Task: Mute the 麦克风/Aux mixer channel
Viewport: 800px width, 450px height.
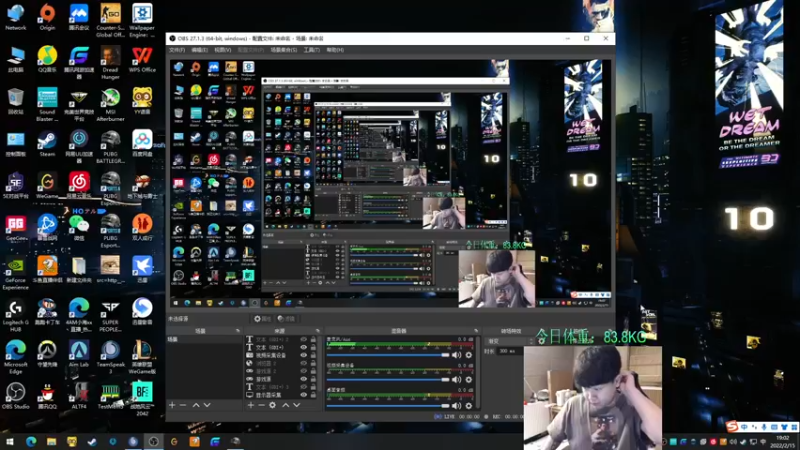Action: click(457, 355)
